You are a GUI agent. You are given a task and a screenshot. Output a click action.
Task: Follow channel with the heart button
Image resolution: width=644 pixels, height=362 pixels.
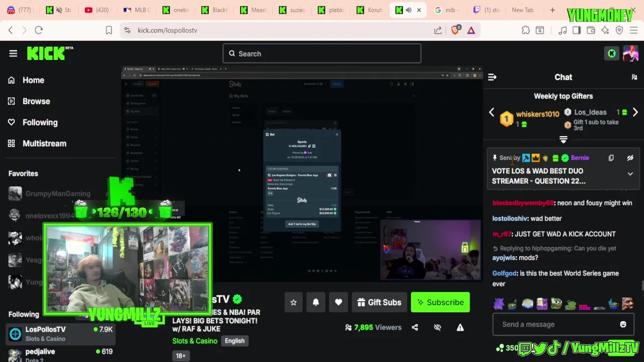pyautogui.click(x=339, y=302)
